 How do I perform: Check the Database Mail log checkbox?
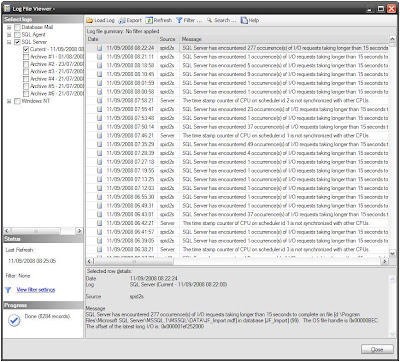[x=17, y=27]
